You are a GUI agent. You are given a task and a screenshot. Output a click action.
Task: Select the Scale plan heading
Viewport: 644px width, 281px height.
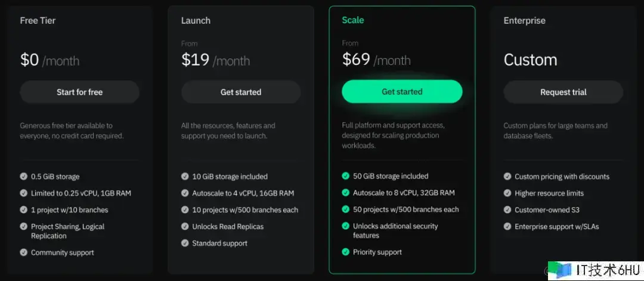pos(352,20)
